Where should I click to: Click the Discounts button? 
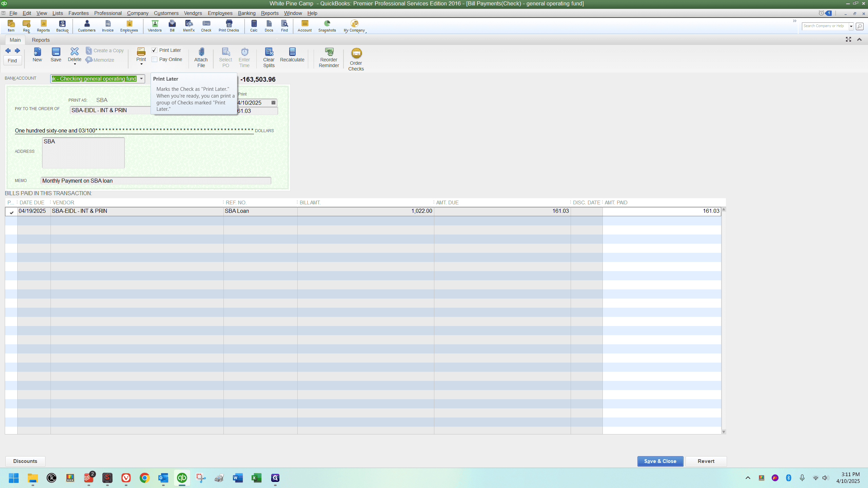[25, 461]
